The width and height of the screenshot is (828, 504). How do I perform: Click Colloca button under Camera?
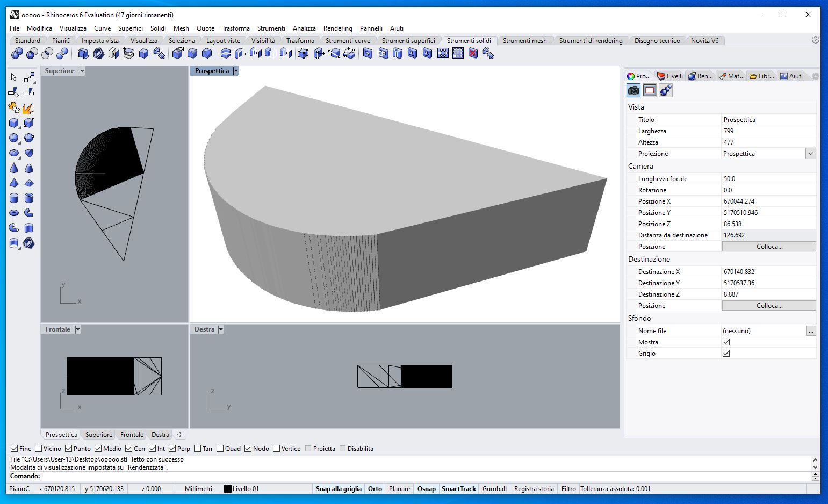(x=768, y=247)
